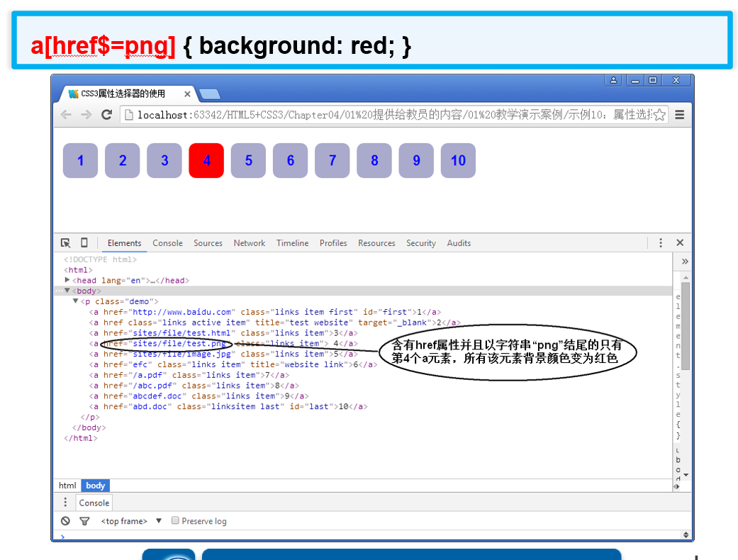The width and height of the screenshot is (738, 560).
Task: Collapse the body element node
Action: pyautogui.click(x=67, y=291)
